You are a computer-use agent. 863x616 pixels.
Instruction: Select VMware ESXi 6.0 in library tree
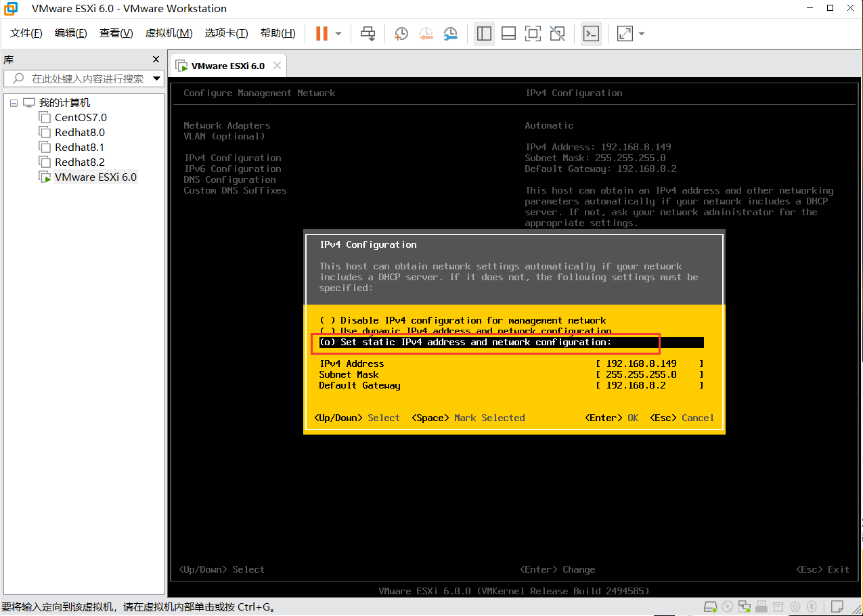click(x=95, y=177)
